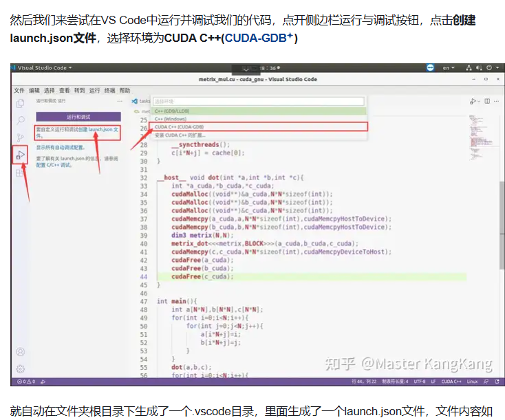Screen dimensions: 505x420
Task: Click the editor vertical scrollbar
Action: coord(502,225)
